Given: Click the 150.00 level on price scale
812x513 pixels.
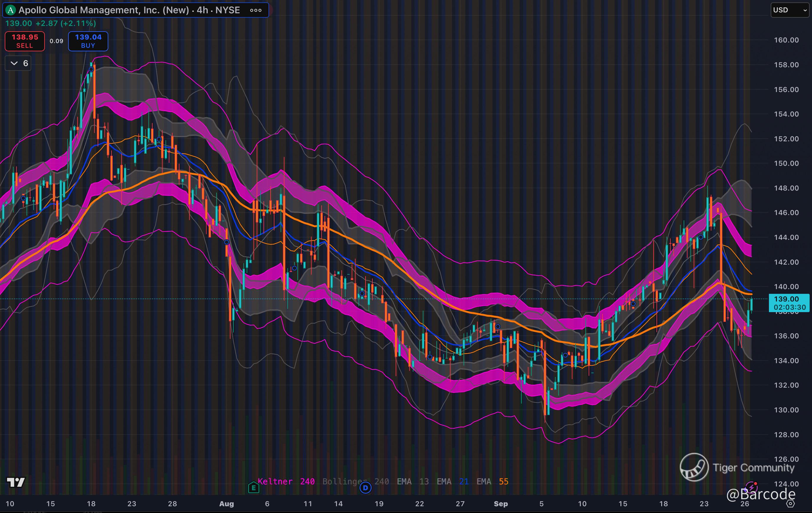Looking at the screenshot, I should pos(786,163).
